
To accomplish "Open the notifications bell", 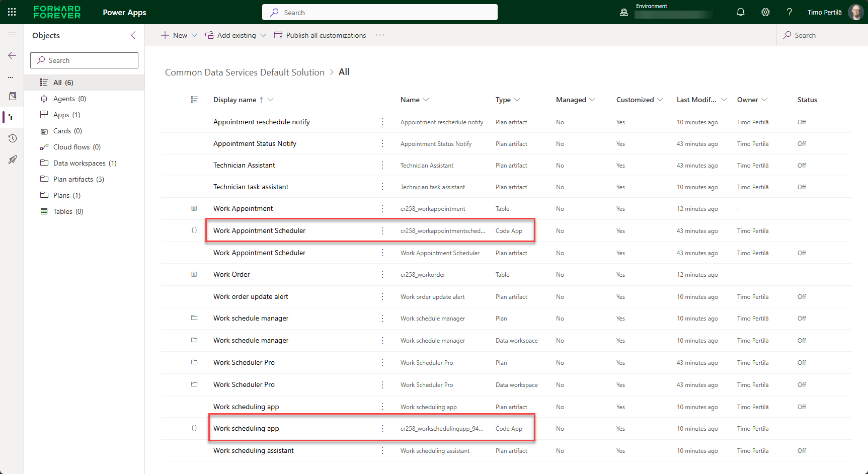I will pyautogui.click(x=740, y=12).
